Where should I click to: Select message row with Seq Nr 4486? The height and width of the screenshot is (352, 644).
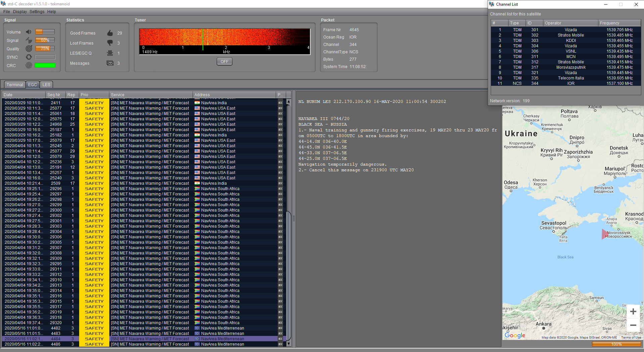coord(143,344)
